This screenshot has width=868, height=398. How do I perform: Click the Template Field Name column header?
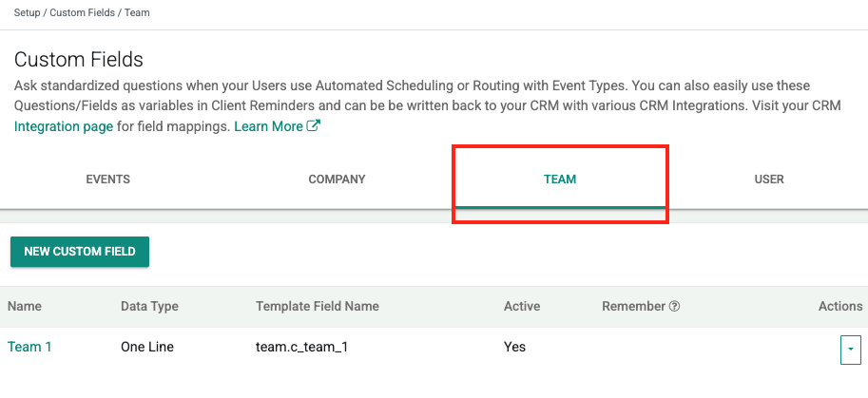pos(318,306)
